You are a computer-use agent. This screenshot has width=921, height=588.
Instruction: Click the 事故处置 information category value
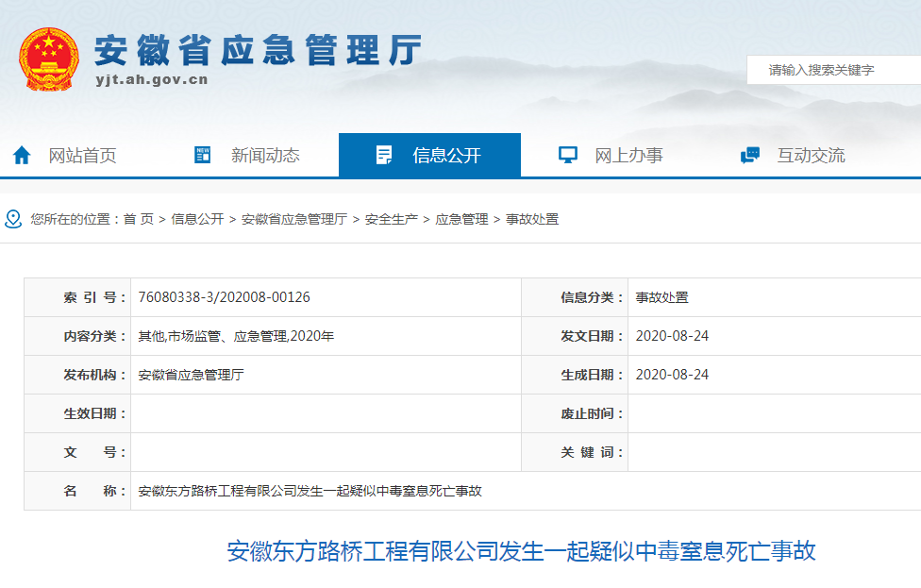(662, 297)
